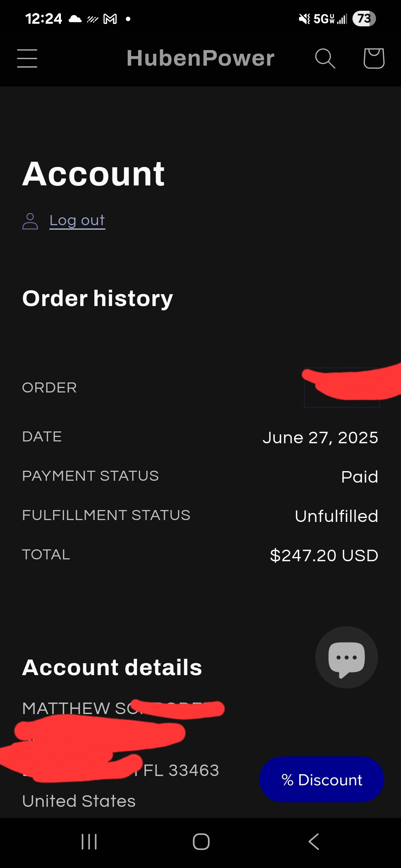The width and height of the screenshot is (401, 868).
Task: Open the hamburger navigation menu
Action: (x=27, y=58)
